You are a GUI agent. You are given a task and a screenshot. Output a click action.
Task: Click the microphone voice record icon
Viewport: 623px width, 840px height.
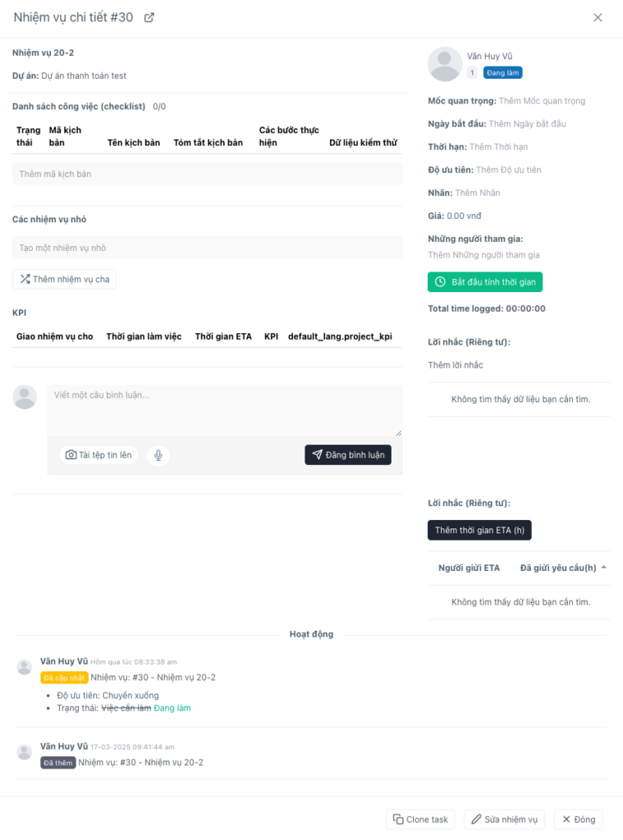[x=158, y=454]
